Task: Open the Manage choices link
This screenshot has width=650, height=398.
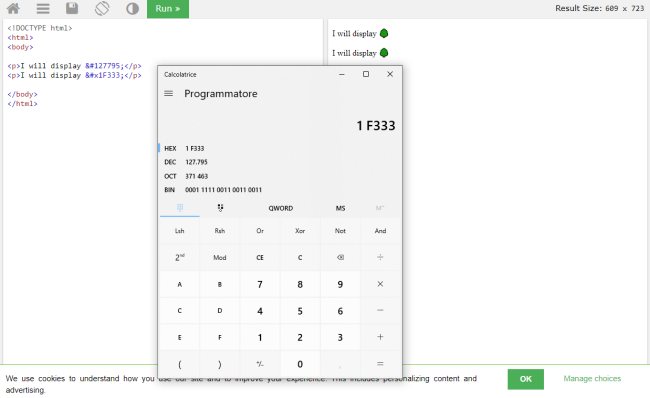Action: pyautogui.click(x=592, y=379)
